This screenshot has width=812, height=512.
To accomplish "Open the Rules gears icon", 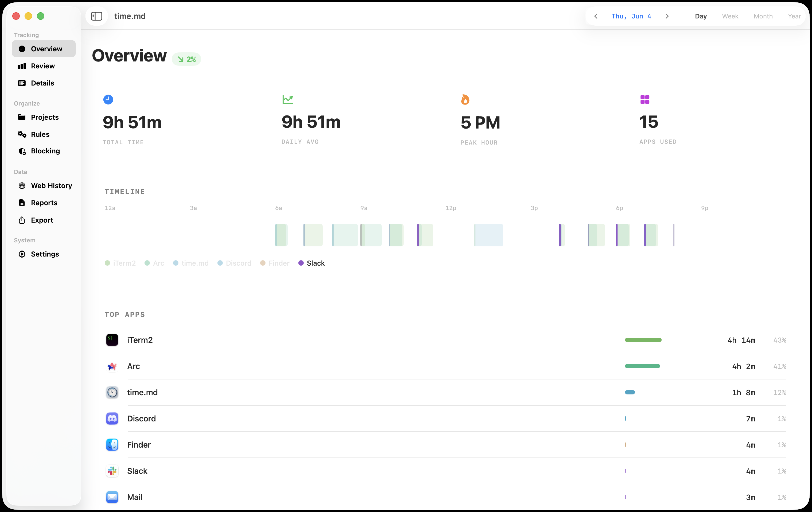I will point(22,135).
